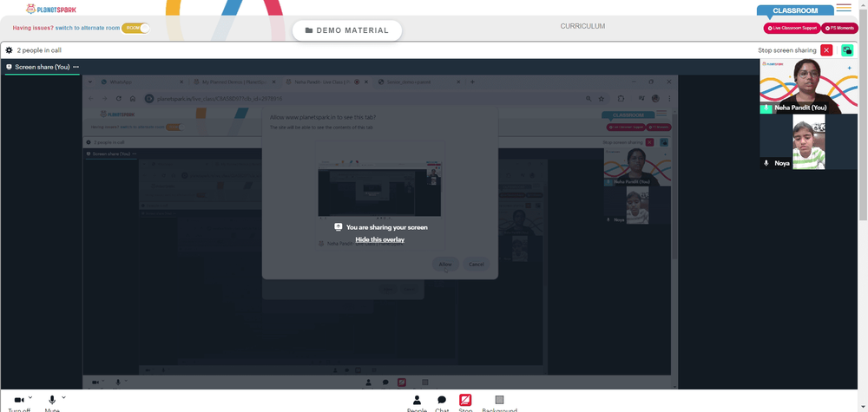The image size is (868, 412).
Task: Click the scrollbar down arrow
Action: tap(863, 409)
